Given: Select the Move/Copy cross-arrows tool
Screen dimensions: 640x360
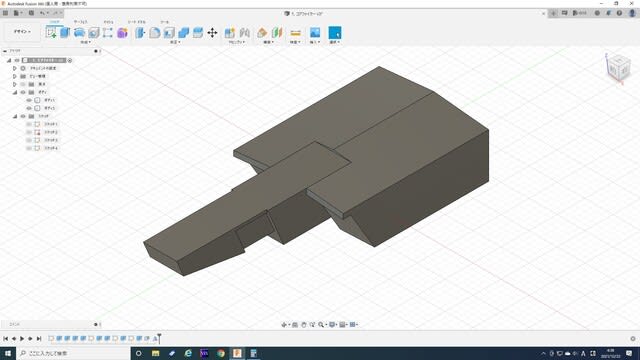Looking at the screenshot, I should click(x=212, y=33).
